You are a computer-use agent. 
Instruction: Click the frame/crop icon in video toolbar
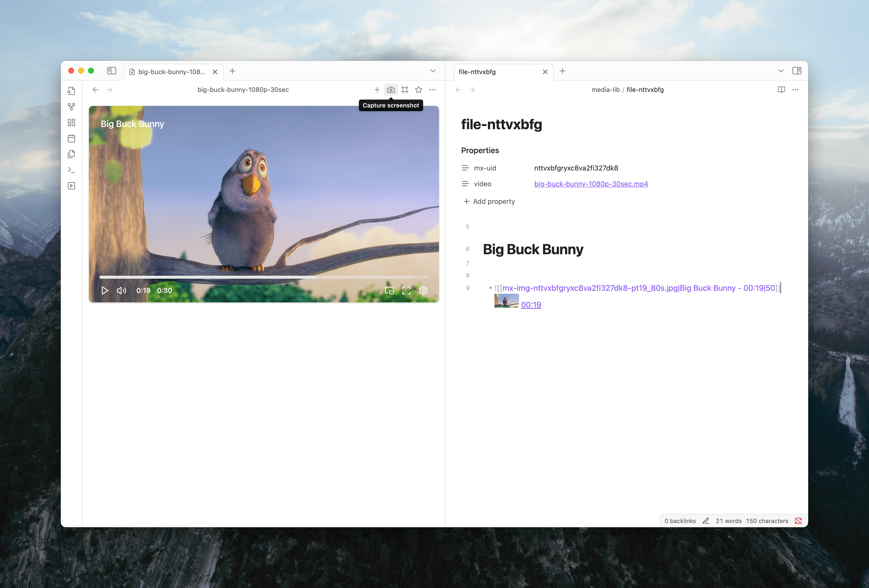point(405,90)
